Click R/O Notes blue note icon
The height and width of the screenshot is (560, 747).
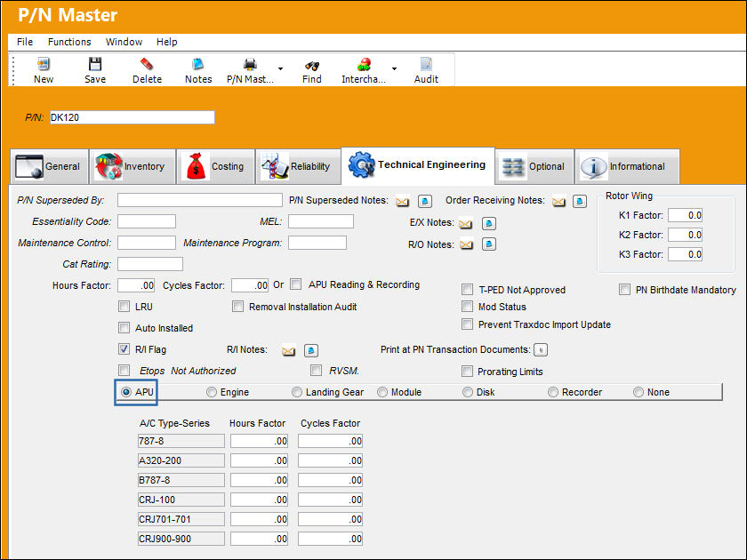489,244
